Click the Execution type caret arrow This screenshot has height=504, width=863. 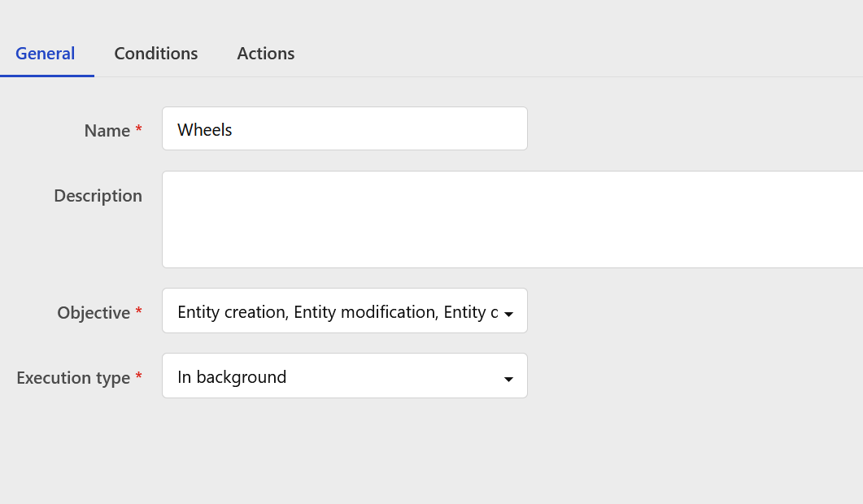508,379
